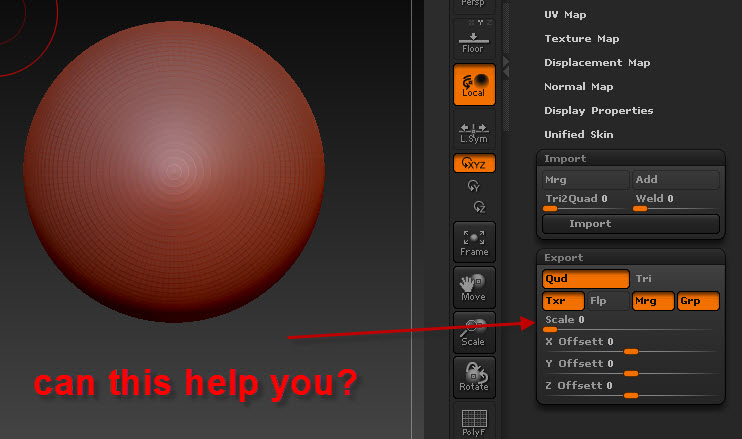This screenshot has height=439, width=742.
Task: Adjust the Weld slider
Action: (x=676, y=201)
